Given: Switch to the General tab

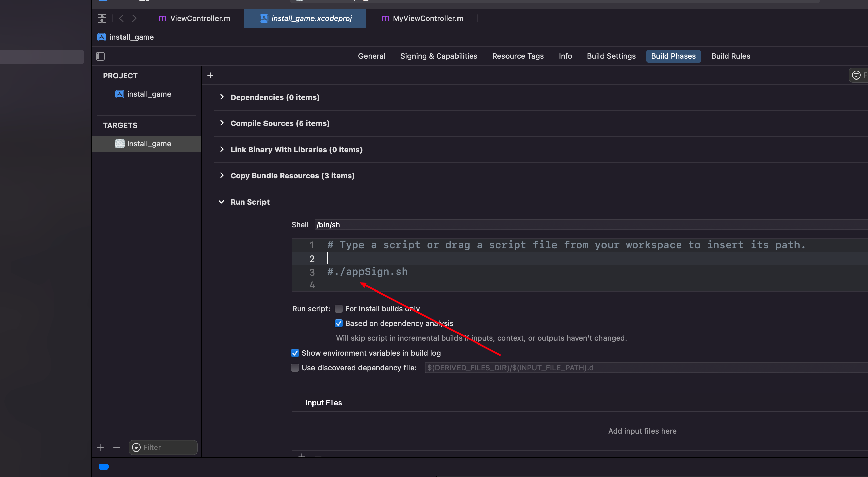Looking at the screenshot, I should (x=371, y=56).
